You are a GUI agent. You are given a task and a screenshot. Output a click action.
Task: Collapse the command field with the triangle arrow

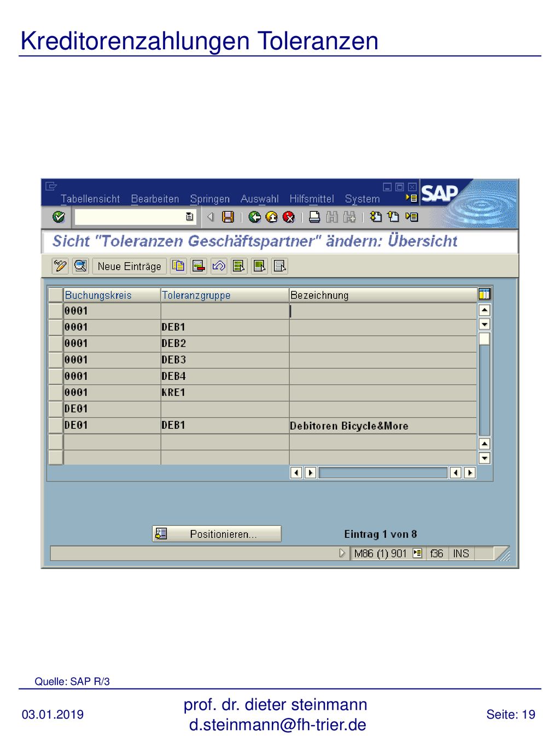click(x=210, y=217)
